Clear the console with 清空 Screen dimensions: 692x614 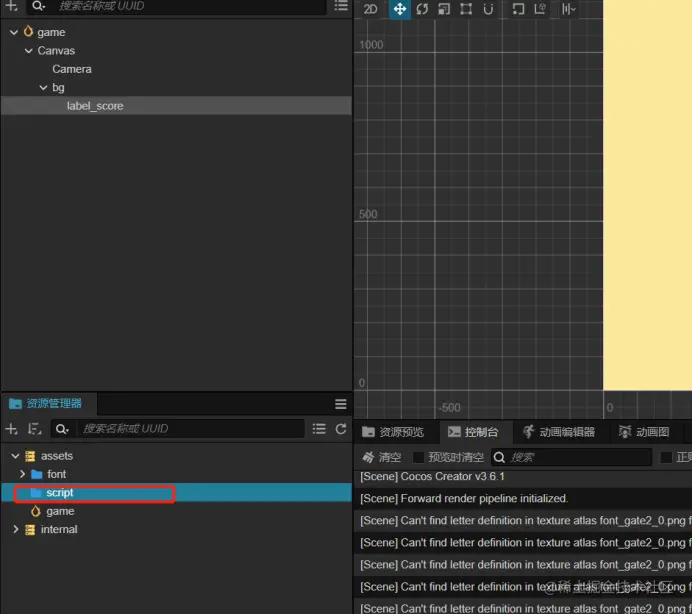[x=382, y=457]
